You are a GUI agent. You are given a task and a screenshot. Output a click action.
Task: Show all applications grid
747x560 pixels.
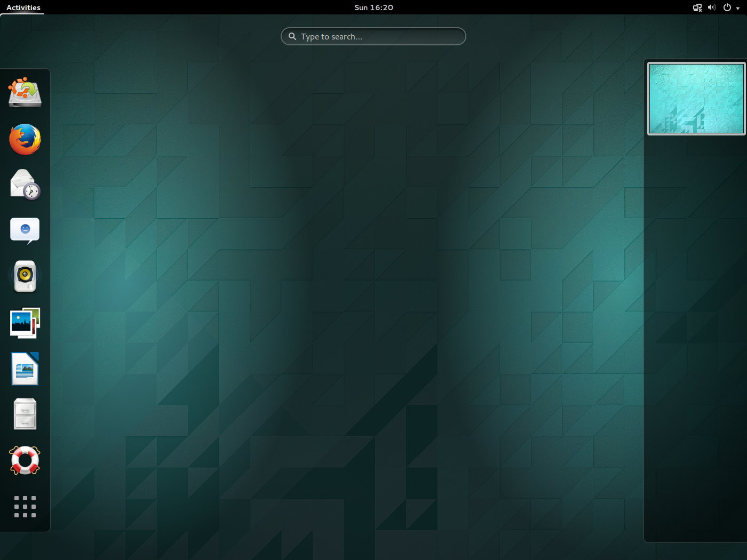pos(25,507)
